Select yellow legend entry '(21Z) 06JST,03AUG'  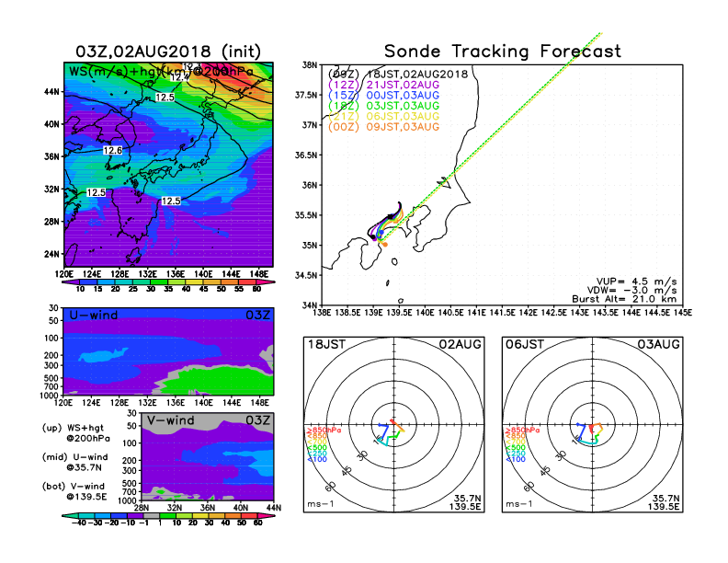tap(383, 117)
